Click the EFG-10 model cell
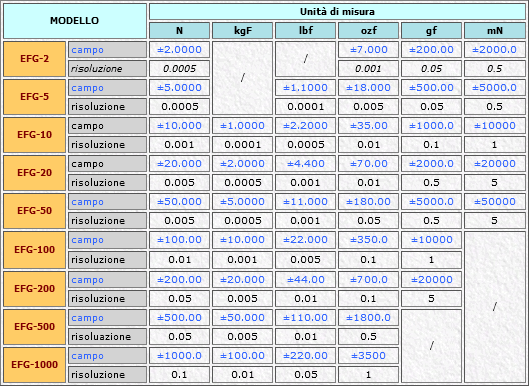The width and height of the screenshot is (529, 386). (x=34, y=135)
